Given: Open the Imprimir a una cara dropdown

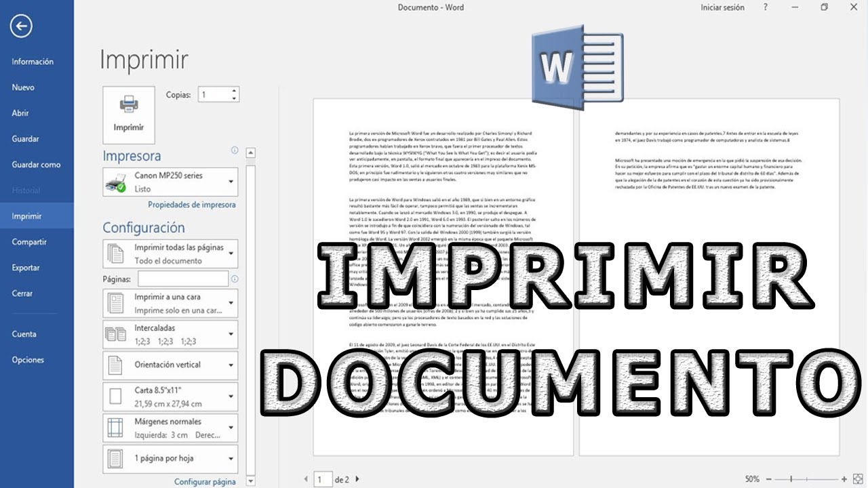Looking at the screenshot, I should 170,303.
